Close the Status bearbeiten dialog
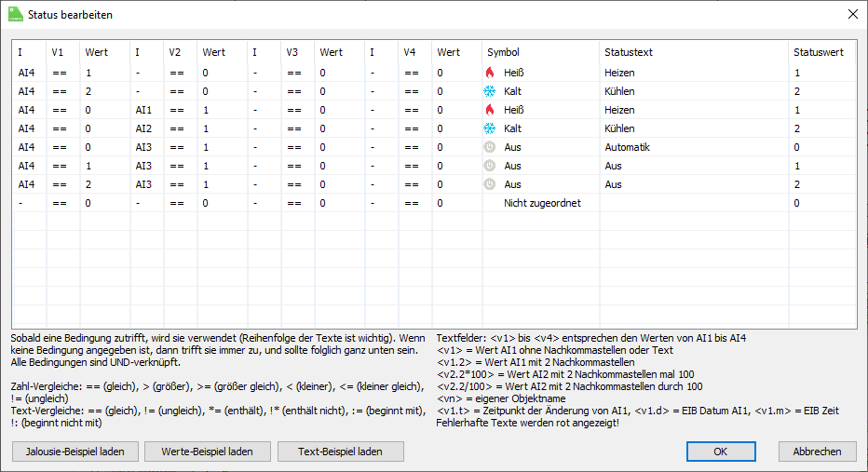Screen dimensions: 868x472 click(853, 14)
